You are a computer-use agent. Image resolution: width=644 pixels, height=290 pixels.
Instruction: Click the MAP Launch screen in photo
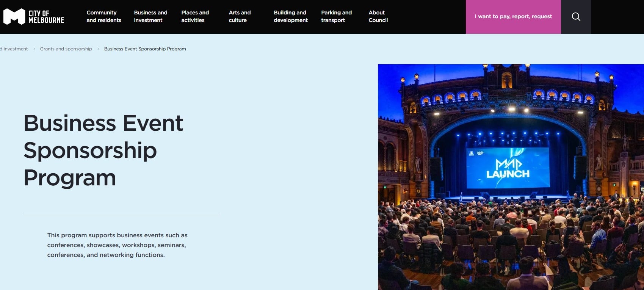(508, 168)
